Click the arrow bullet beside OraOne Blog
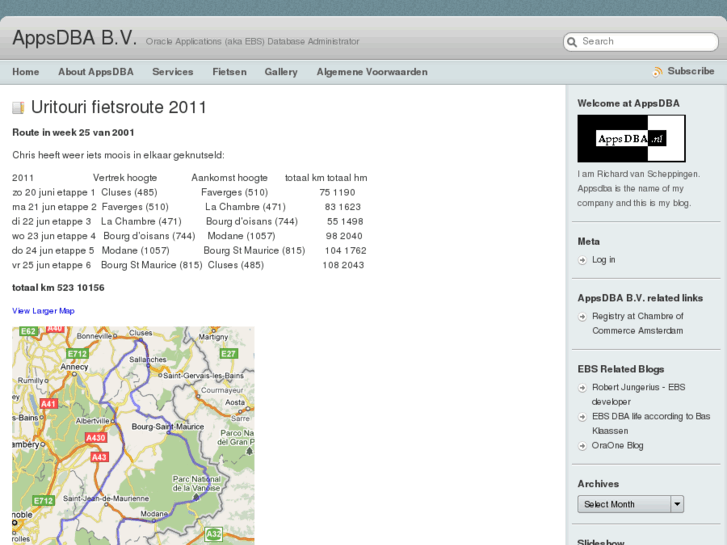727x545 pixels. click(x=582, y=446)
